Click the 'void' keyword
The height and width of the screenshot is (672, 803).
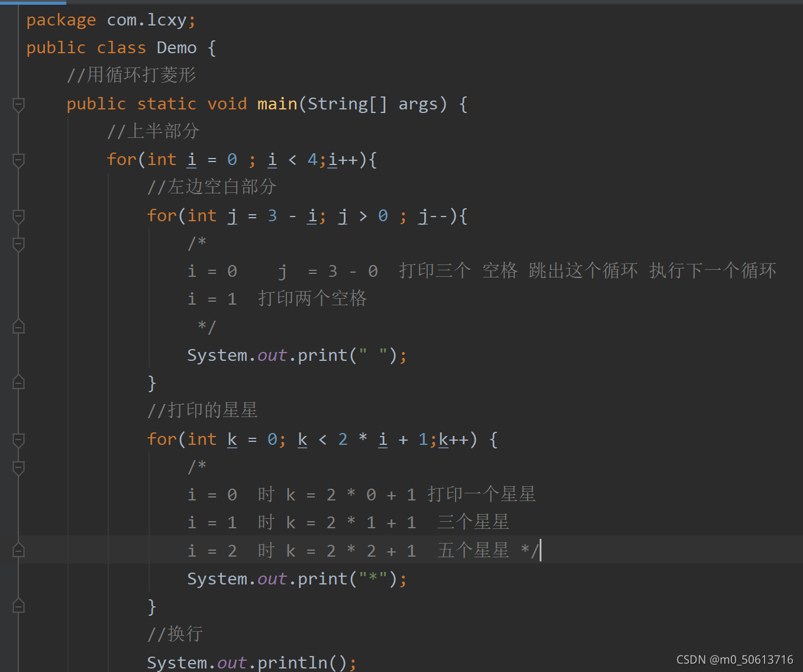point(227,104)
